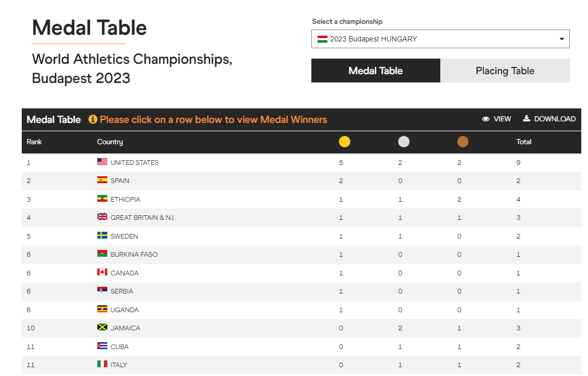Click the Burkina Faso flag icon
588x376 pixels.
(102, 254)
